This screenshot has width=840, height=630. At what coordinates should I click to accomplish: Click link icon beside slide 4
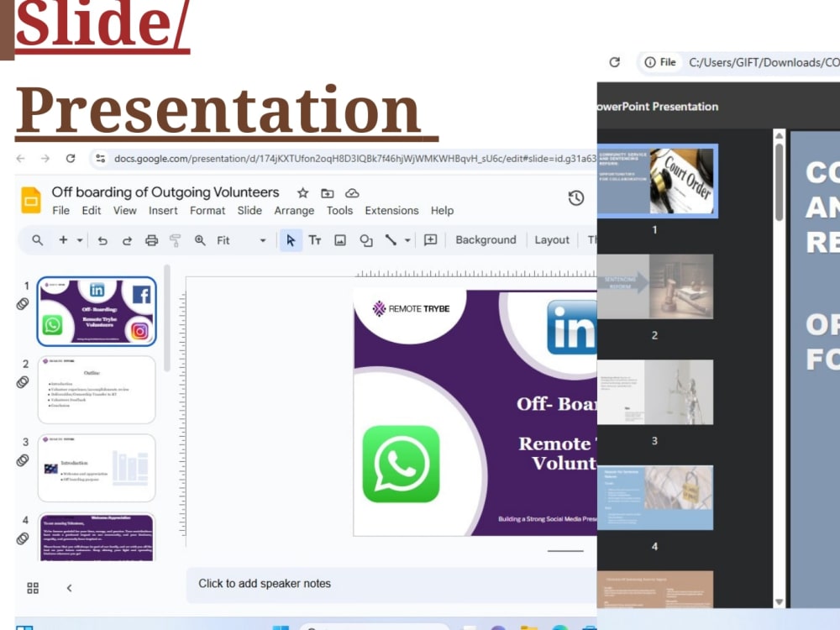click(23, 538)
